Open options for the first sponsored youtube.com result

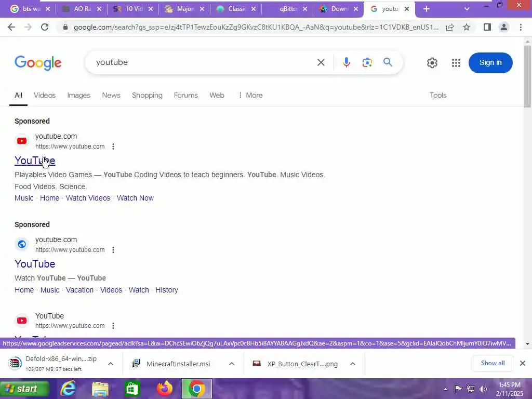(113, 147)
